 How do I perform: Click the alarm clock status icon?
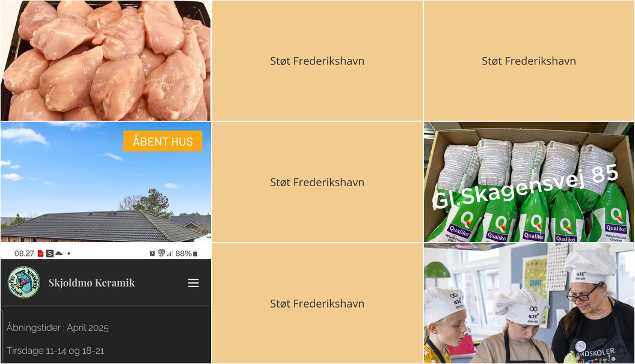coord(152,253)
